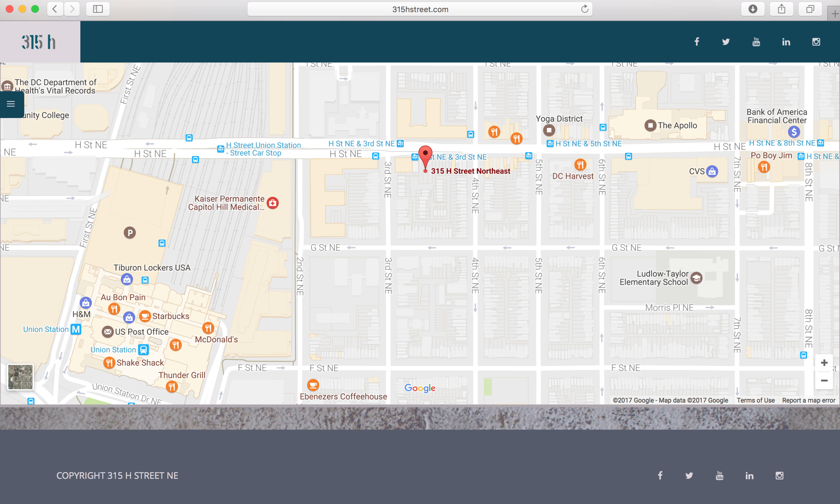Click the 315hstreet.com address bar
The image size is (840, 504).
pos(420,9)
